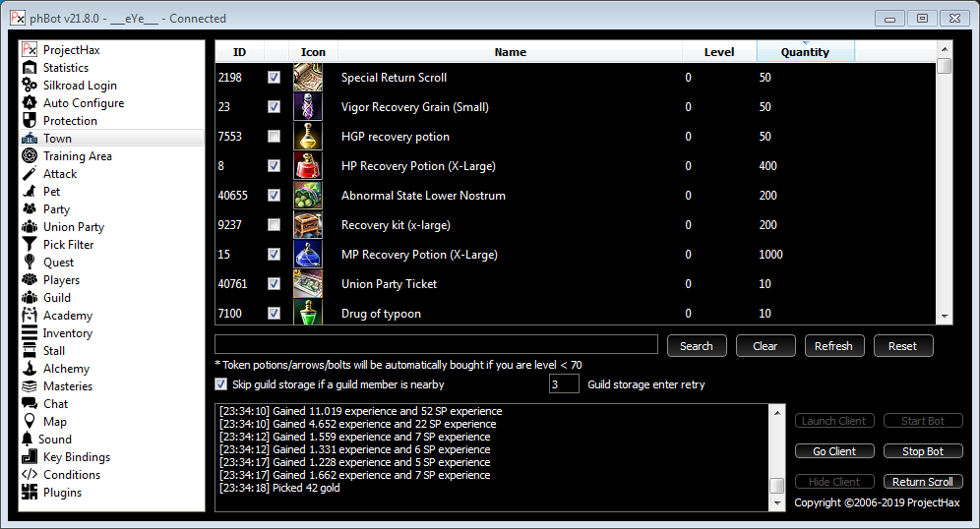Screen dimensions: 980x529
Task: Click the item search text field
Action: (436, 344)
